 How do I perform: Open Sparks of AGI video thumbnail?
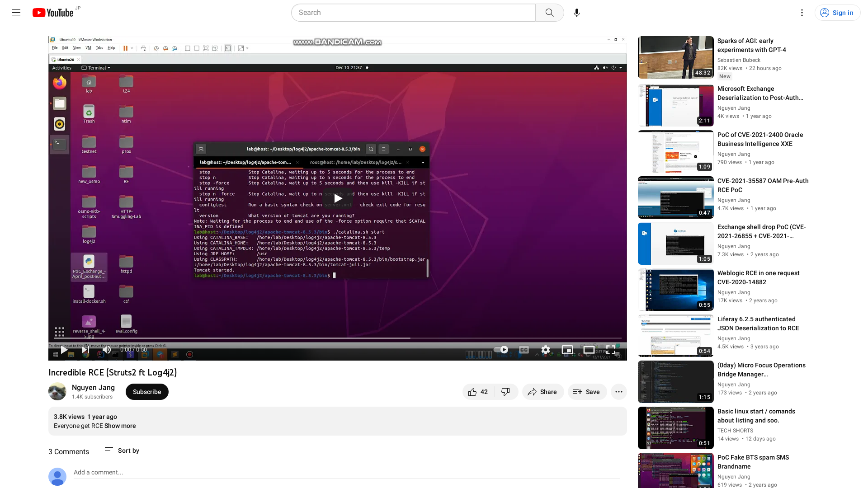point(675,57)
